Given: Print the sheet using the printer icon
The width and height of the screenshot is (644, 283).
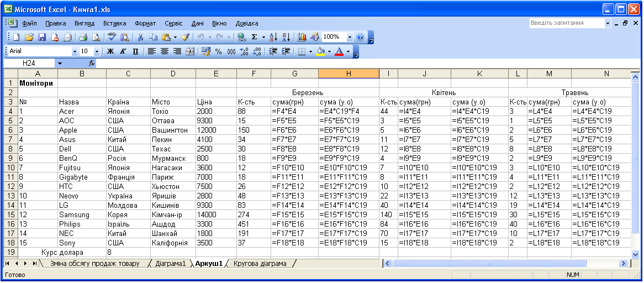Looking at the screenshot, I should 83,38.
